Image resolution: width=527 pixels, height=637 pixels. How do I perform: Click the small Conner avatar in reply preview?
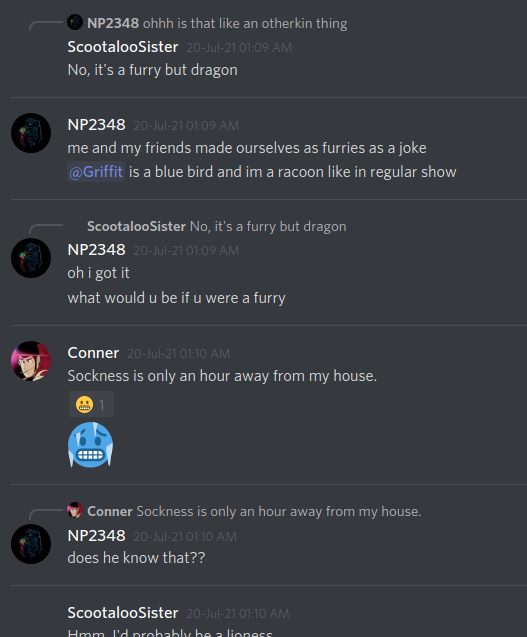point(75,510)
